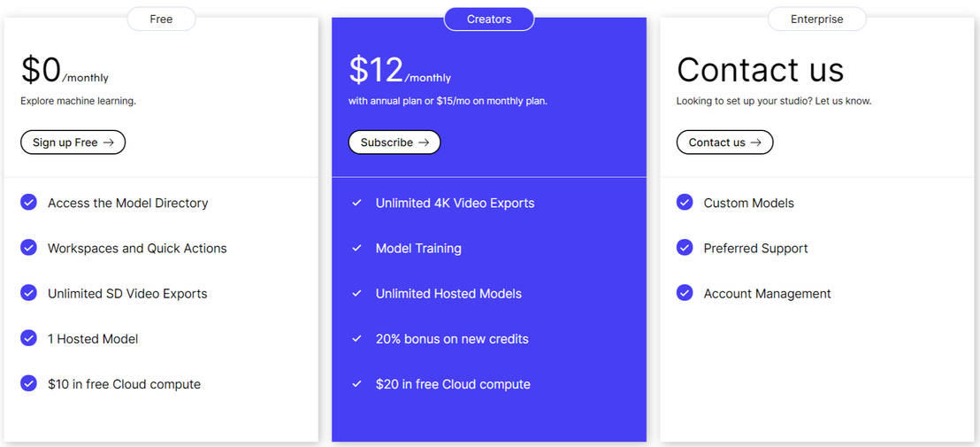Viewport: 980px width, 447px height.
Task: Click the $0 price heading
Action: pos(42,69)
